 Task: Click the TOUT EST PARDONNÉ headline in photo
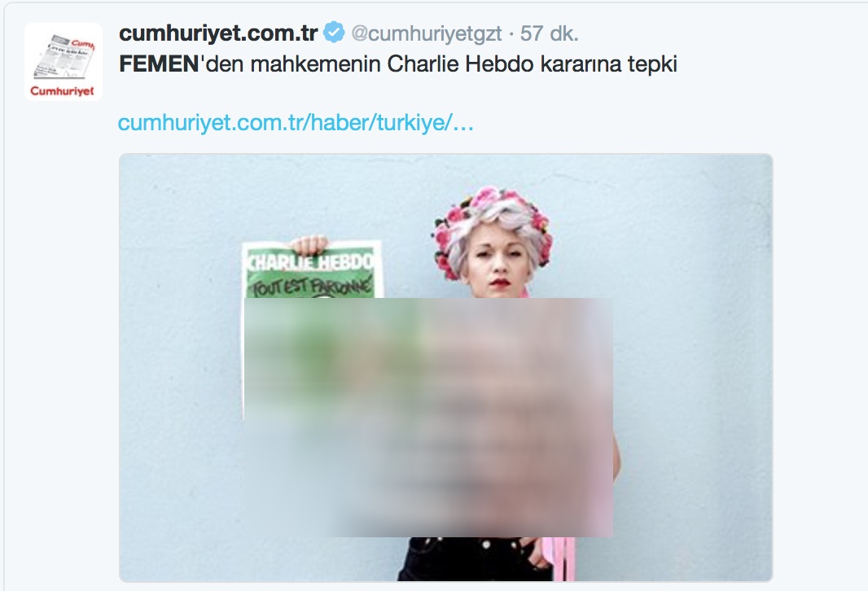(x=312, y=286)
